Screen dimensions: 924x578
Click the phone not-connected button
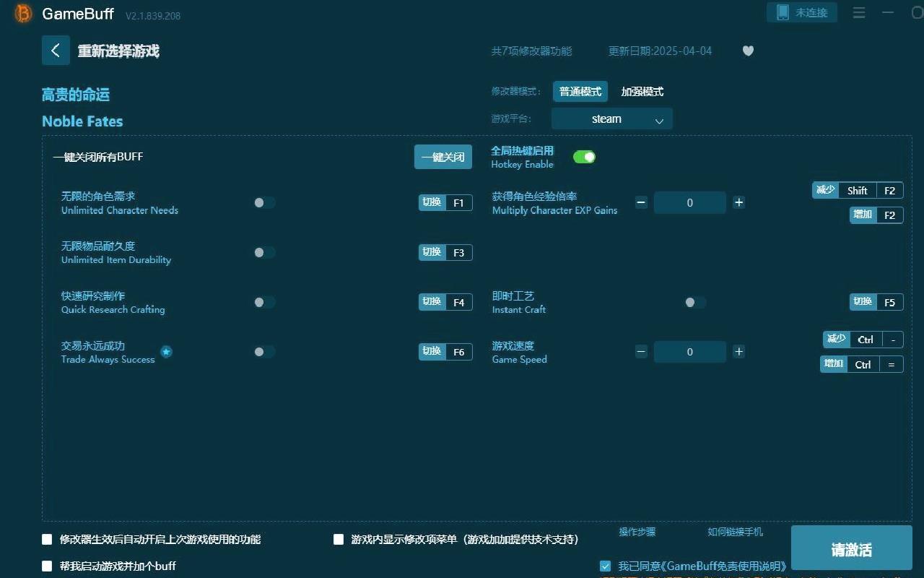tap(802, 12)
